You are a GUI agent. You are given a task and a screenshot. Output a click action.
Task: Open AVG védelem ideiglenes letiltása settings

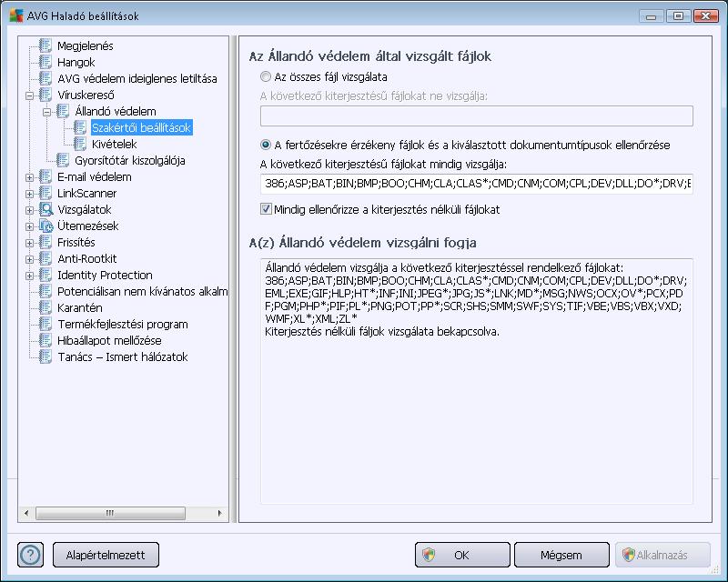pyautogui.click(x=137, y=78)
